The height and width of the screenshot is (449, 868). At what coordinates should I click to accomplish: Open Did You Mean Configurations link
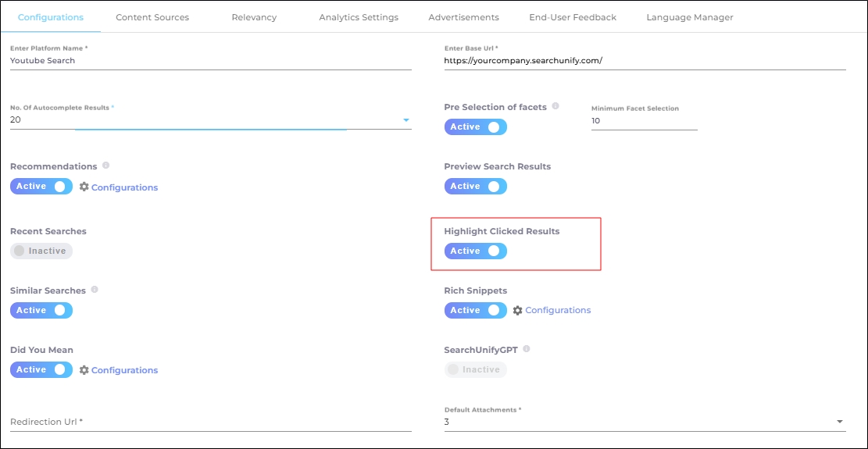click(124, 370)
